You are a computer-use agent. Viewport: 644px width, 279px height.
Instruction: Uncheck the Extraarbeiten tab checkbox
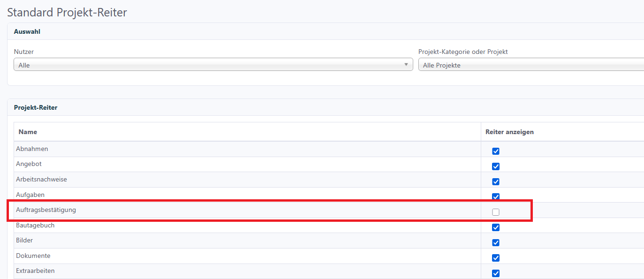(x=496, y=273)
